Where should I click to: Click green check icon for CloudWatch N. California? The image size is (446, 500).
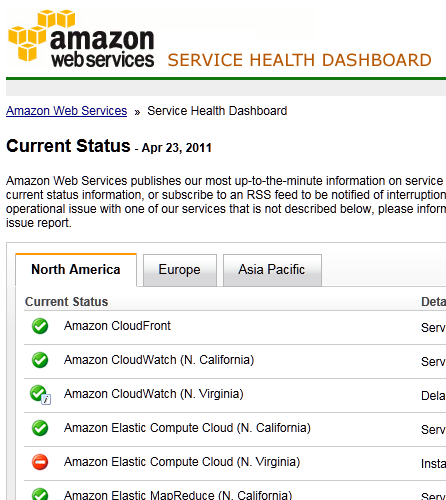point(40,360)
